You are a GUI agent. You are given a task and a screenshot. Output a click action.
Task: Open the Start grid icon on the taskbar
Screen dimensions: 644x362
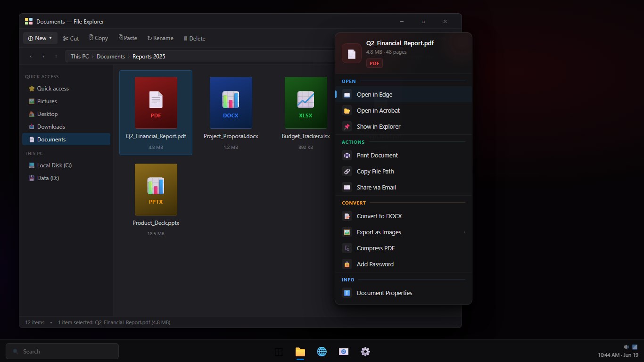279,352
